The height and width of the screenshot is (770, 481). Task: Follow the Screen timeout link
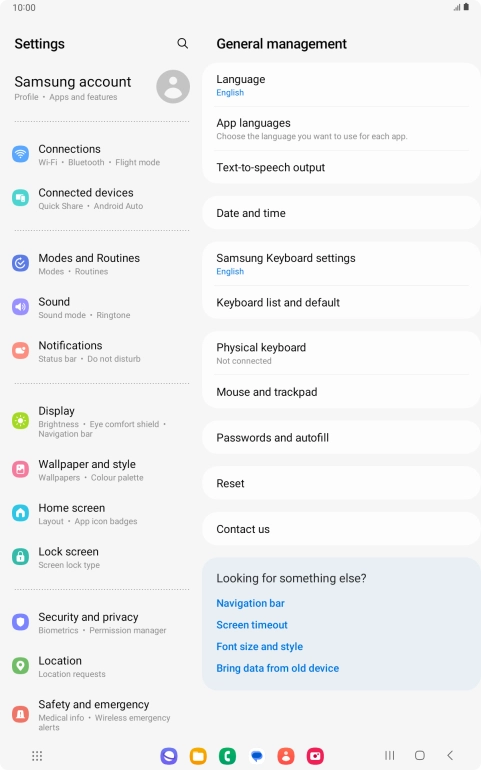(x=252, y=625)
